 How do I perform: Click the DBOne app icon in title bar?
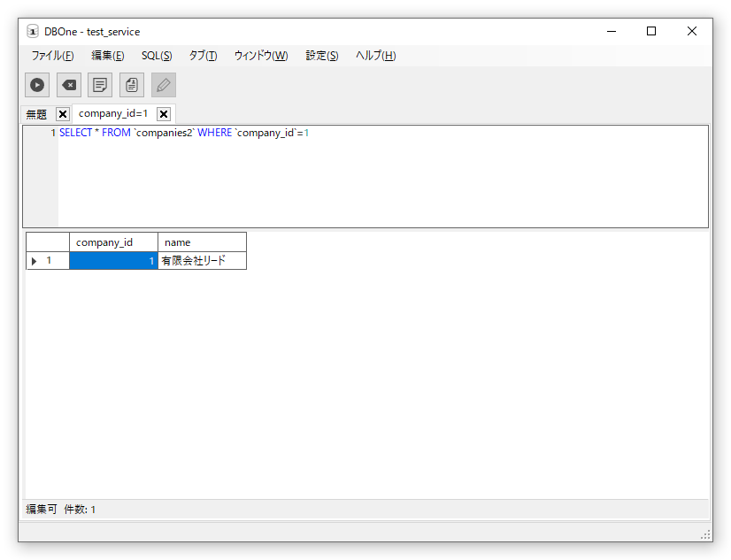(x=33, y=32)
